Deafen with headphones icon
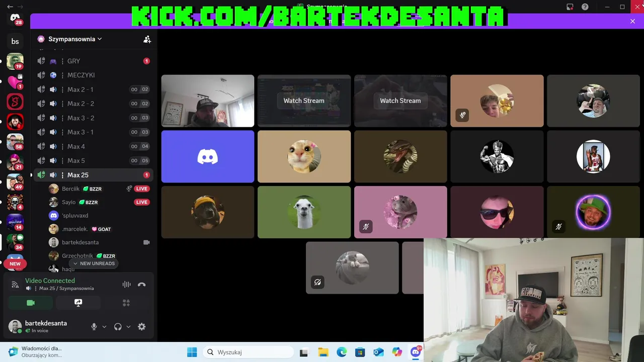This screenshot has width=644, height=362. [x=118, y=327]
